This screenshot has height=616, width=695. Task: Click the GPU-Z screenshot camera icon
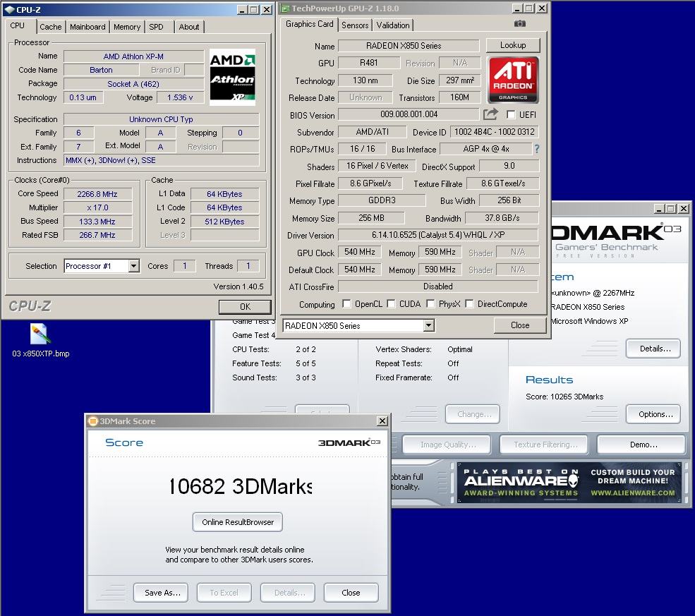[x=520, y=23]
